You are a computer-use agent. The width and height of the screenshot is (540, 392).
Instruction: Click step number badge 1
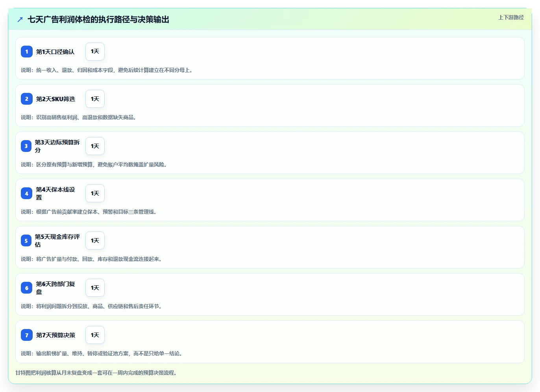pyautogui.click(x=27, y=52)
